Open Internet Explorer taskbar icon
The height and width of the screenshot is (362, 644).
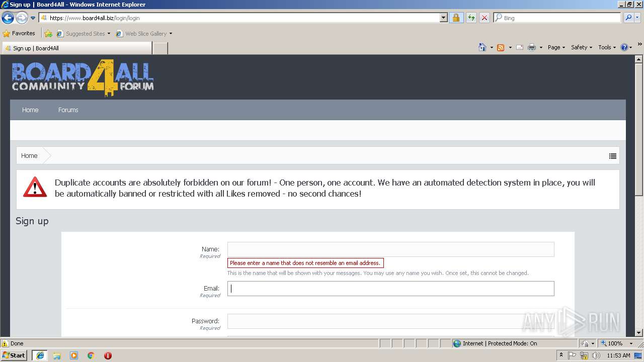[40, 355]
